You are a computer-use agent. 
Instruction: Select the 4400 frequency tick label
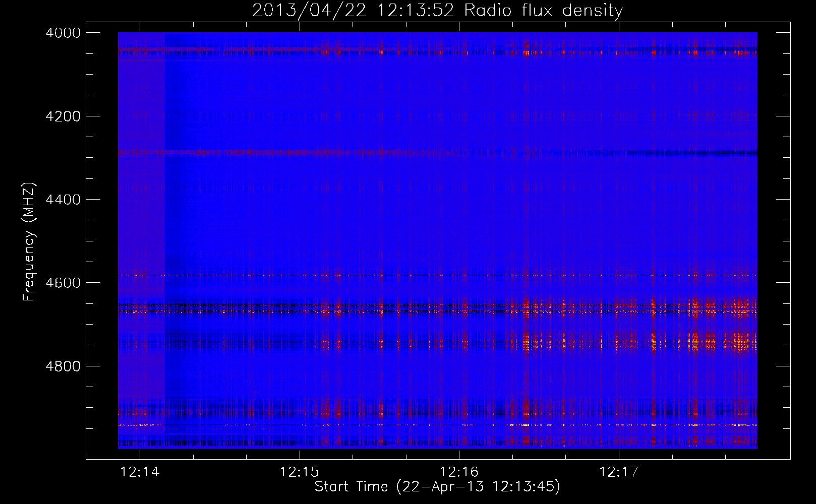point(63,200)
